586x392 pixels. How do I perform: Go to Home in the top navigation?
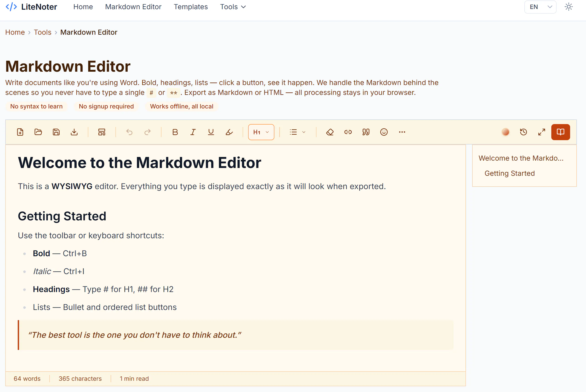83,7
